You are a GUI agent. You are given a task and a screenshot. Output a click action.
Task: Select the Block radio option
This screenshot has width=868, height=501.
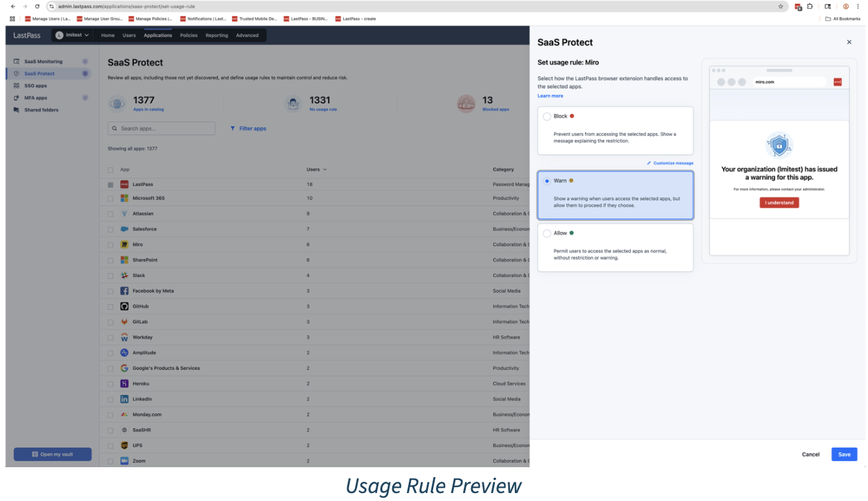point(547,117)
